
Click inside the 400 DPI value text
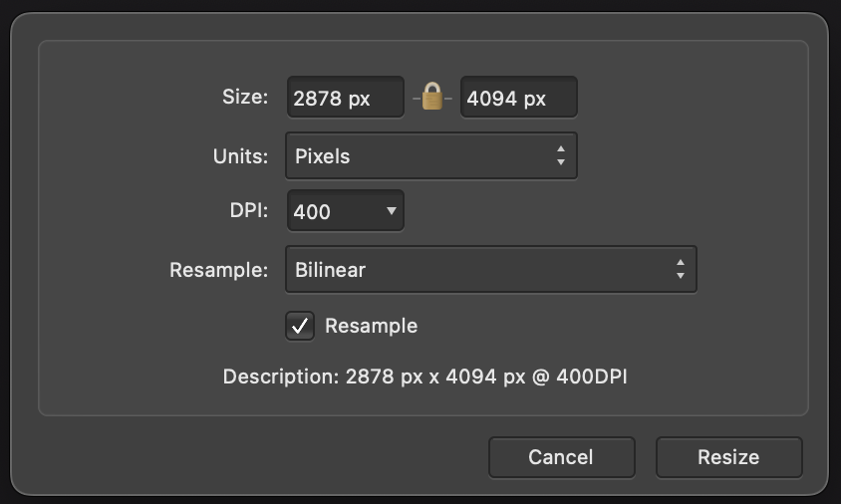312,212
